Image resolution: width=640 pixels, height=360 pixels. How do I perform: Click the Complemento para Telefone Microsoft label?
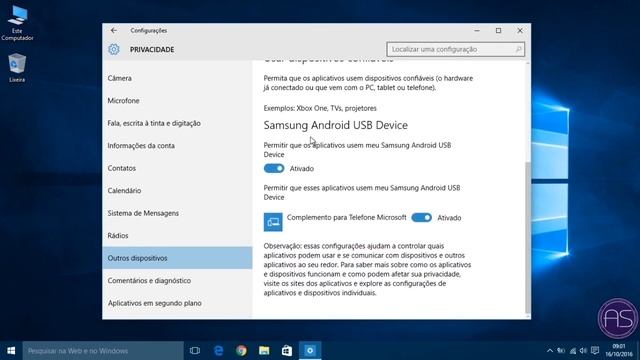347,217
